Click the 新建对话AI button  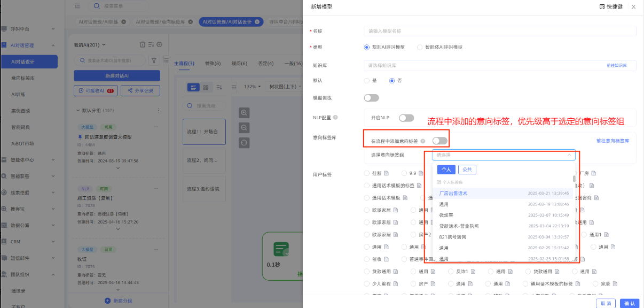(x=117, y=76)
